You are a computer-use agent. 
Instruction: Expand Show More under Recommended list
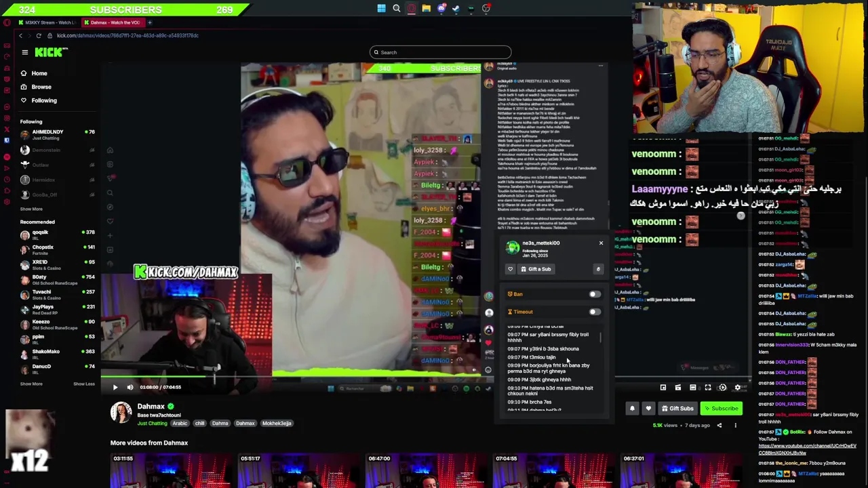coord(31,384)
